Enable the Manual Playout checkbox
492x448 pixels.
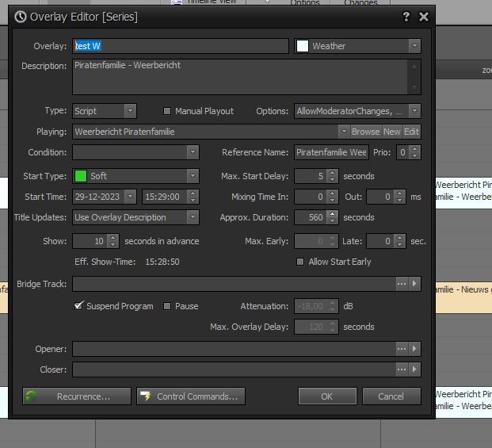(x=167, y=111)
